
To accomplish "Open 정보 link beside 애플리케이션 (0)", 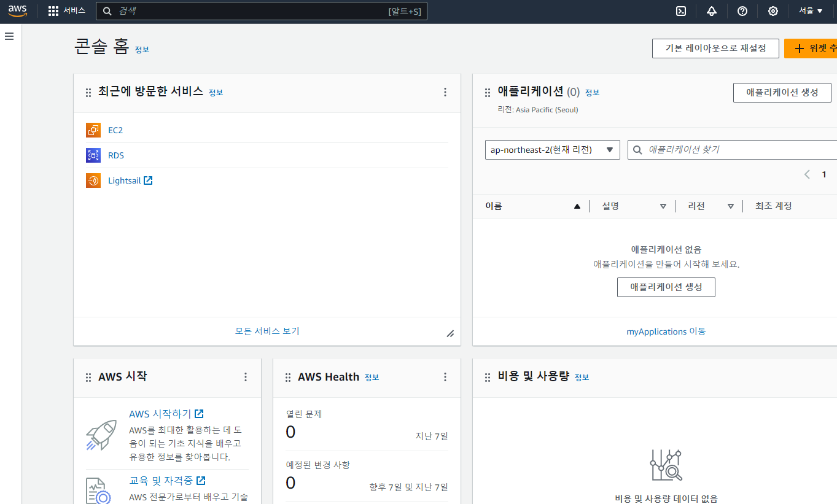I will [592, 93].
